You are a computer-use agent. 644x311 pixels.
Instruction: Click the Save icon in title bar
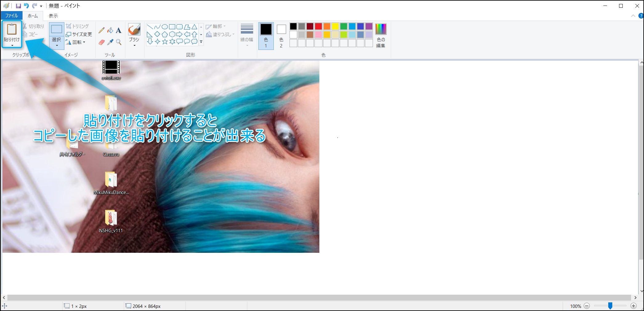(18, 6)
